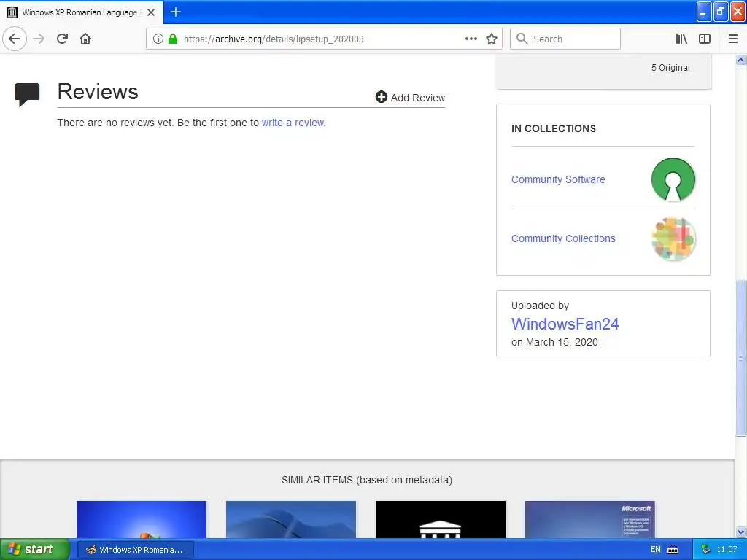Open the black archive-logo similar item
Image resolution: width=747 pixels, height=560 pixels.
coord(440,519)
